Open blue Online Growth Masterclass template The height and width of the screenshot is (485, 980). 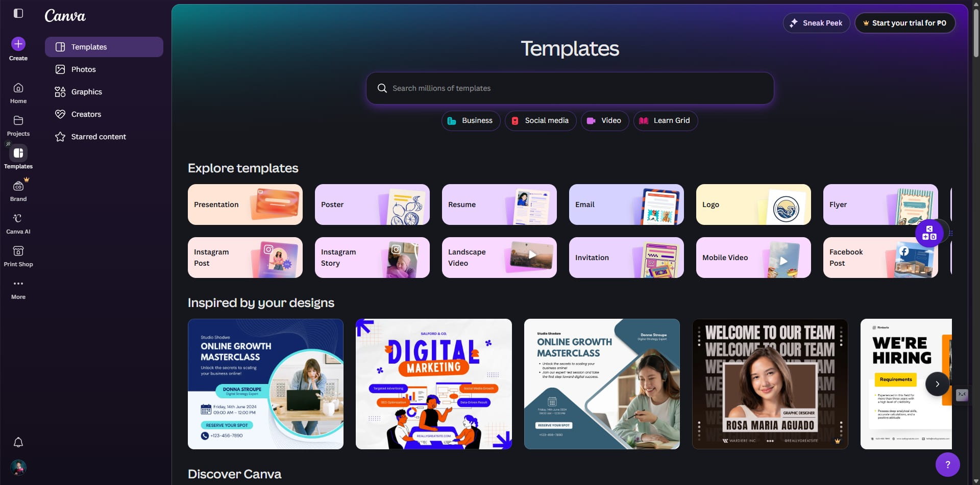(265, 384)
